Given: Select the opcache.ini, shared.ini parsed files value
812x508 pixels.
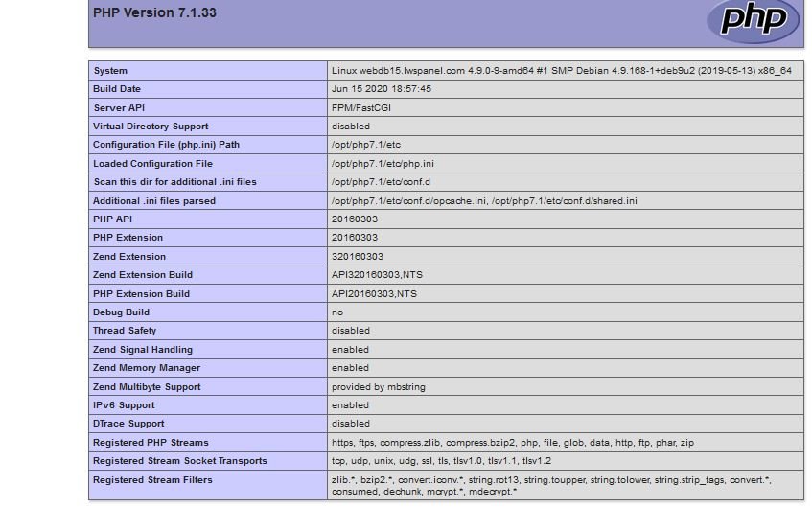Looking at the screenshot, I should 484,201.
